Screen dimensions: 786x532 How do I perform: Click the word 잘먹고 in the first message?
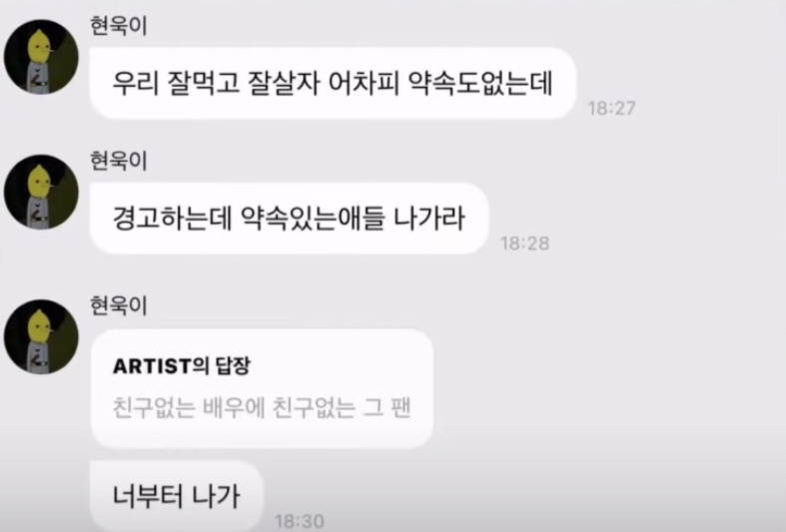203,83
